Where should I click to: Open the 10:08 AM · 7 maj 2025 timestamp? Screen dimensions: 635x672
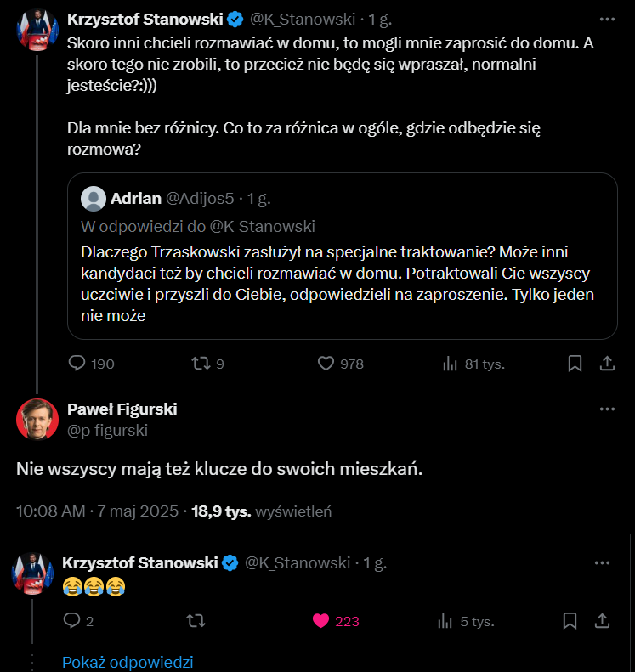(x=97, y=511)
